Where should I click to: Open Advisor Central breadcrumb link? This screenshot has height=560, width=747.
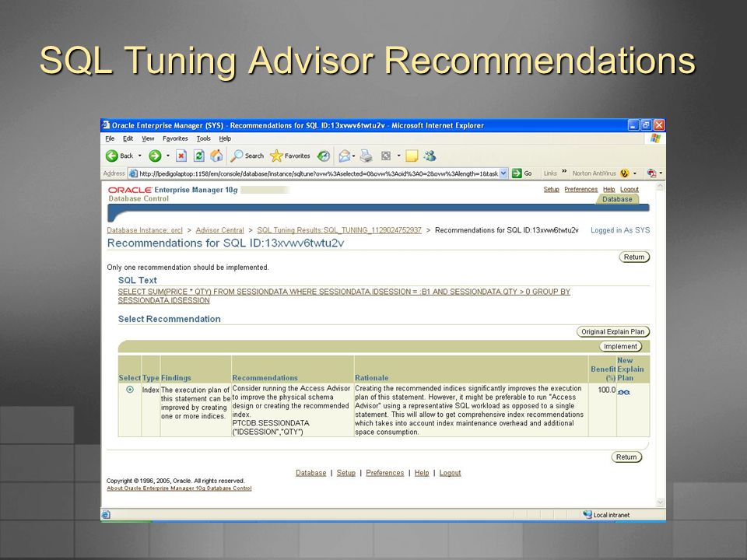click(219, 230)
